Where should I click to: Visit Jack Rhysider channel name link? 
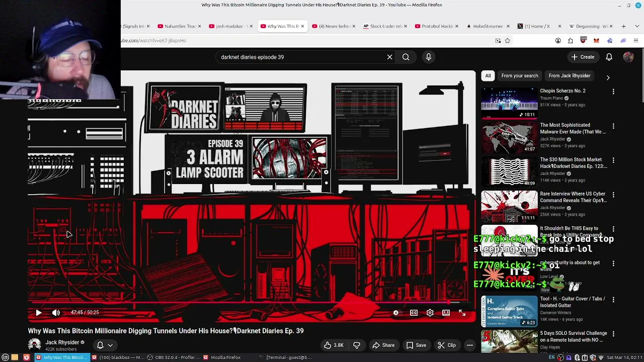click(62, 342)
